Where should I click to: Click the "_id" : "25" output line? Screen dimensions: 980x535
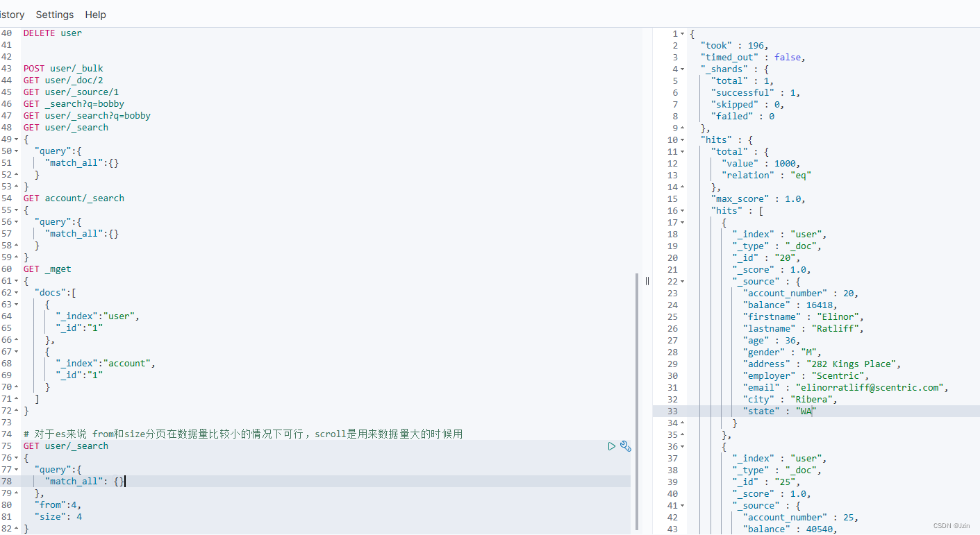point(766,482)
